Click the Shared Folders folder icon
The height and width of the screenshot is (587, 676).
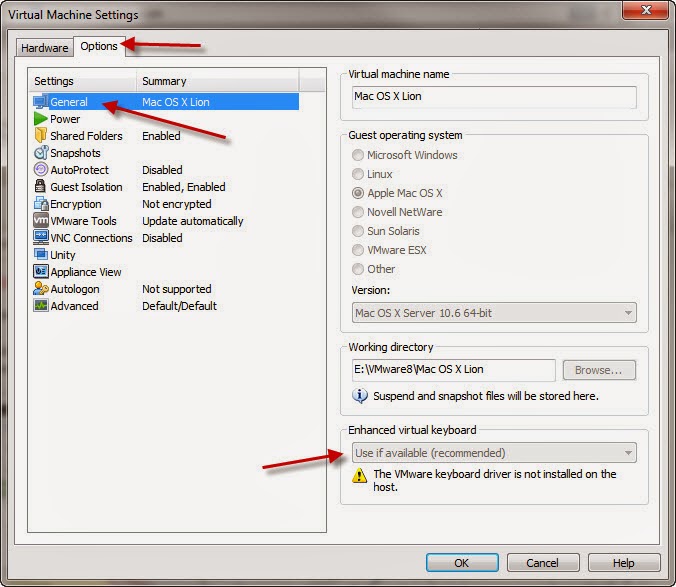(x=41, y=135)
